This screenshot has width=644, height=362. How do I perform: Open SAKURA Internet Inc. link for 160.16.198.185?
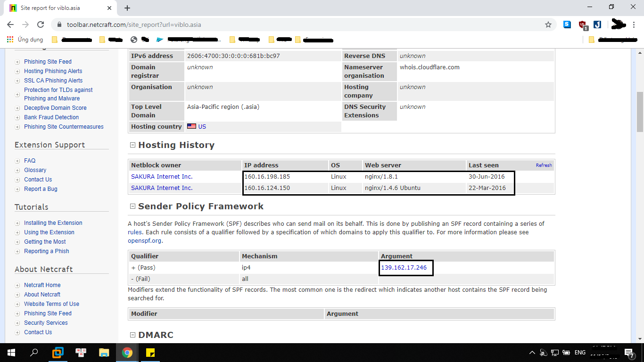(x=162, y=177)
